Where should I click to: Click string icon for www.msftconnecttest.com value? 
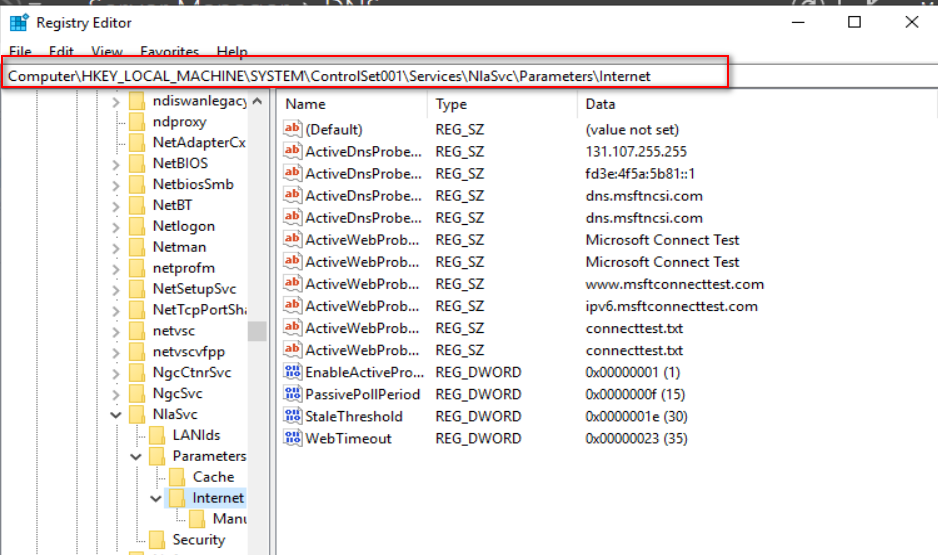click(293, 283)
